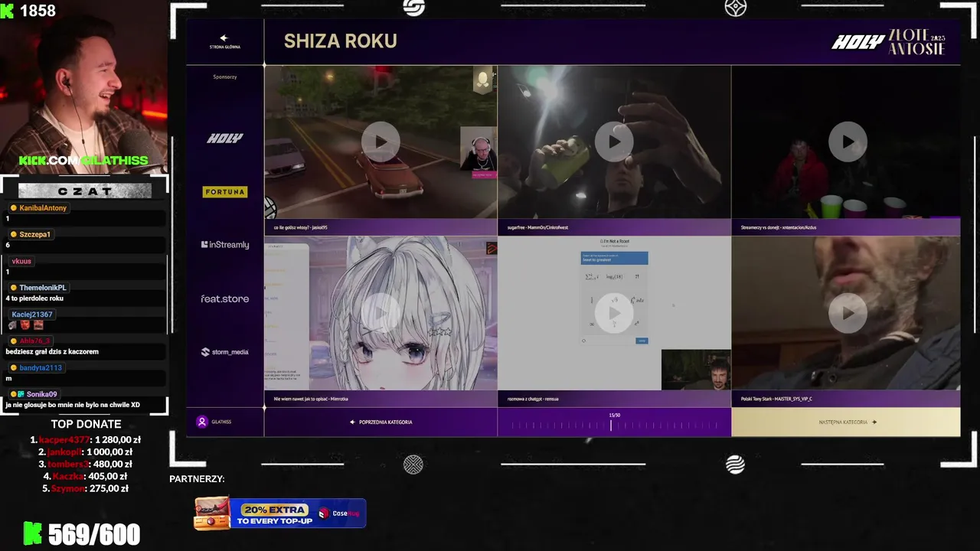Open the kick.com/glathiss link text
The image size is (980, 551).
click(x=83, y=161)
